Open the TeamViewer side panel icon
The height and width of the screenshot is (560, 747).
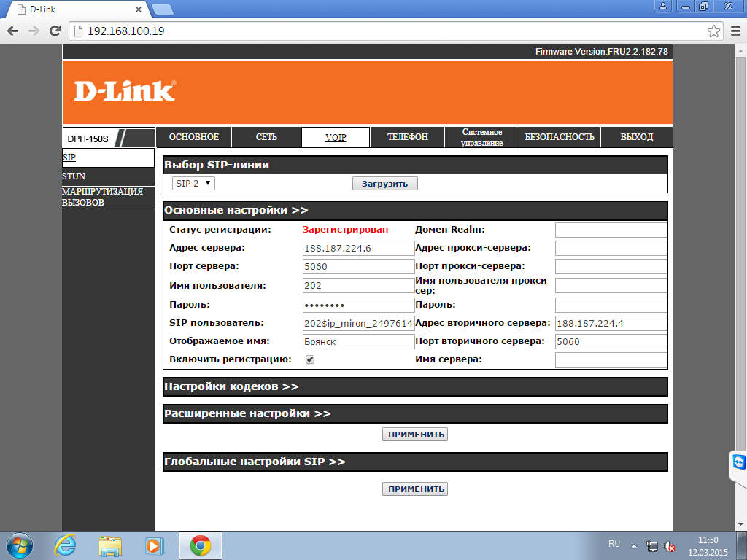coord(738,462)
